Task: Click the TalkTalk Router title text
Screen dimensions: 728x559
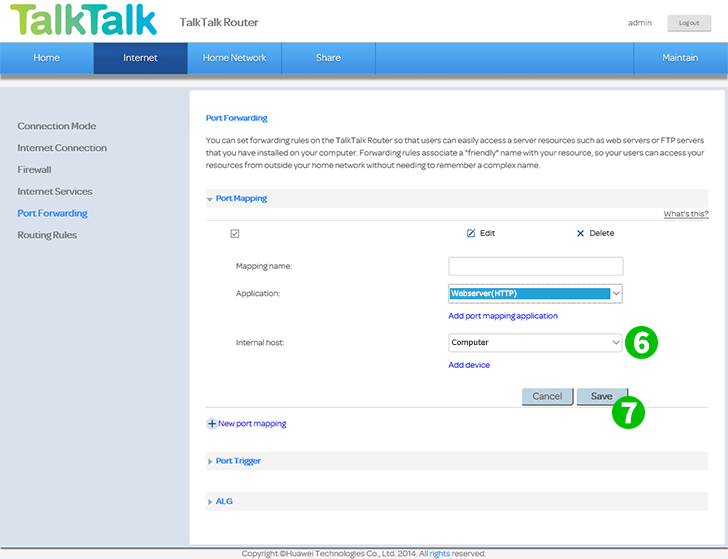Action: tap(219, 22)
